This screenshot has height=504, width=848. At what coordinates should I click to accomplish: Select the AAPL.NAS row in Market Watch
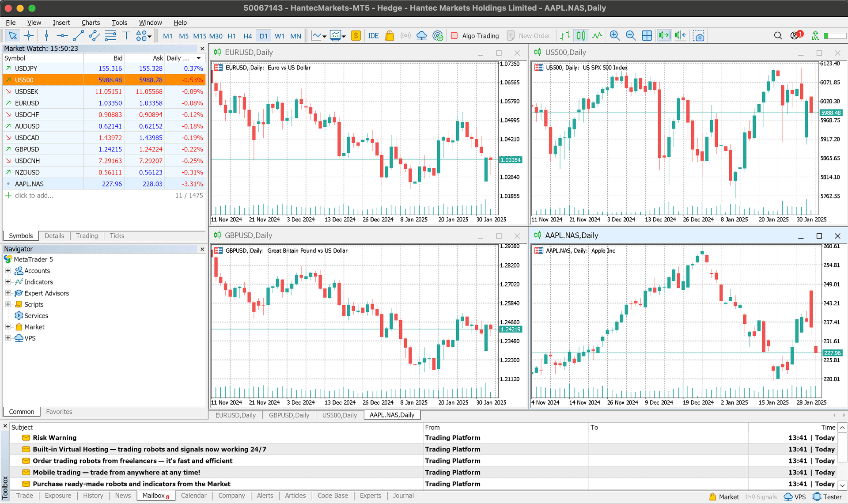coord(29,184)
